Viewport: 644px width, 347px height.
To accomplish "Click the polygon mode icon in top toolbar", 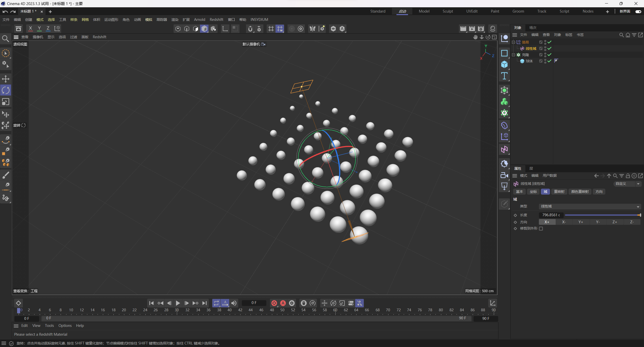I will coord(204,29).
